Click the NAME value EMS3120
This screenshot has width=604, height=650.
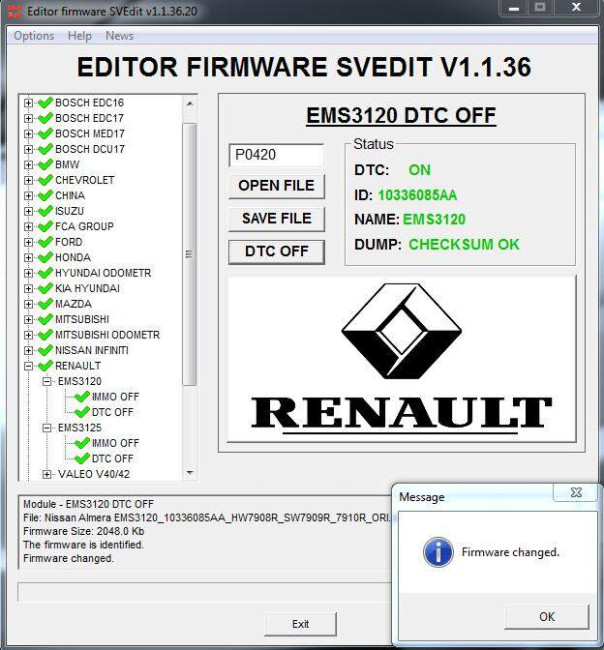[434, 219]
